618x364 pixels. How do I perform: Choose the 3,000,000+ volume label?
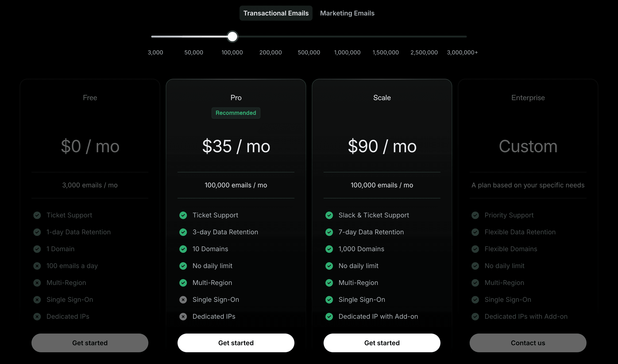point(462,53)
